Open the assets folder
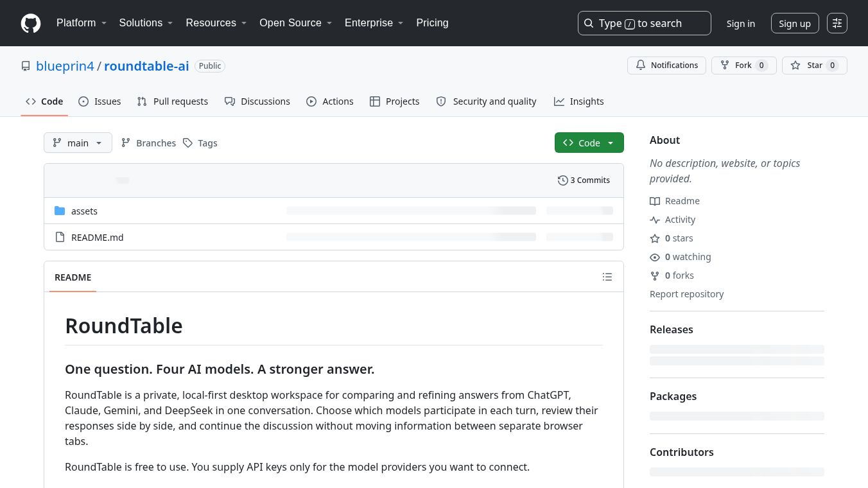The width and height of the screenshot is (868, 488). coord(84,211)
